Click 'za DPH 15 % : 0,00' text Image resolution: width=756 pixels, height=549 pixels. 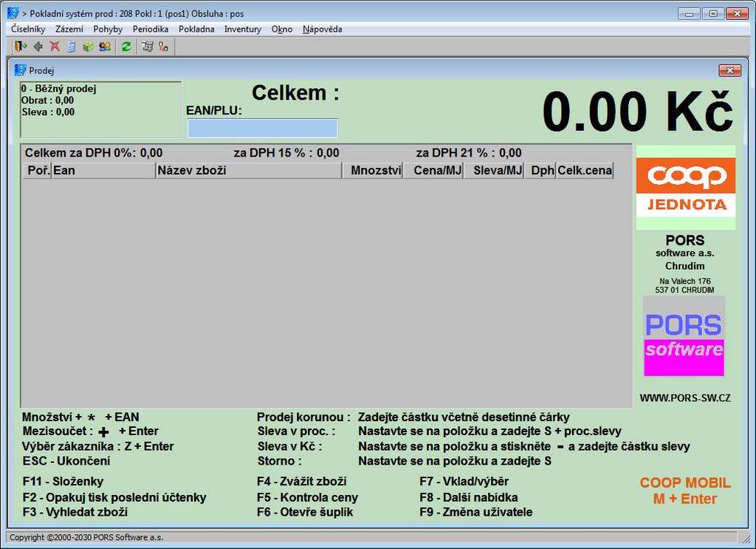(x=286, y=153)
